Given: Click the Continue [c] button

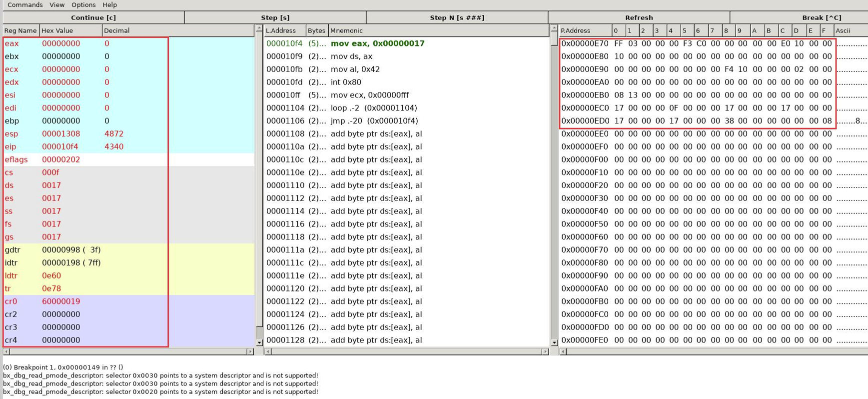Looking at the screenshot, I should [x=93, y=17].
